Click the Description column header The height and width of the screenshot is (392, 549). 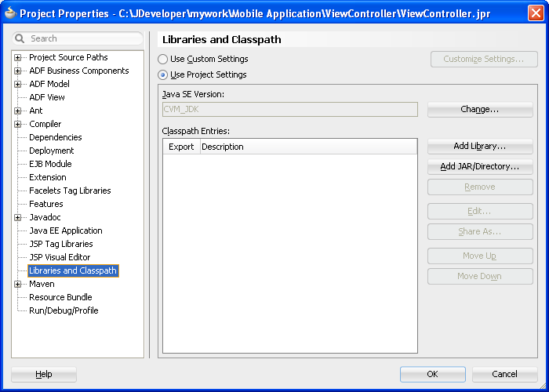coord(309,147)
